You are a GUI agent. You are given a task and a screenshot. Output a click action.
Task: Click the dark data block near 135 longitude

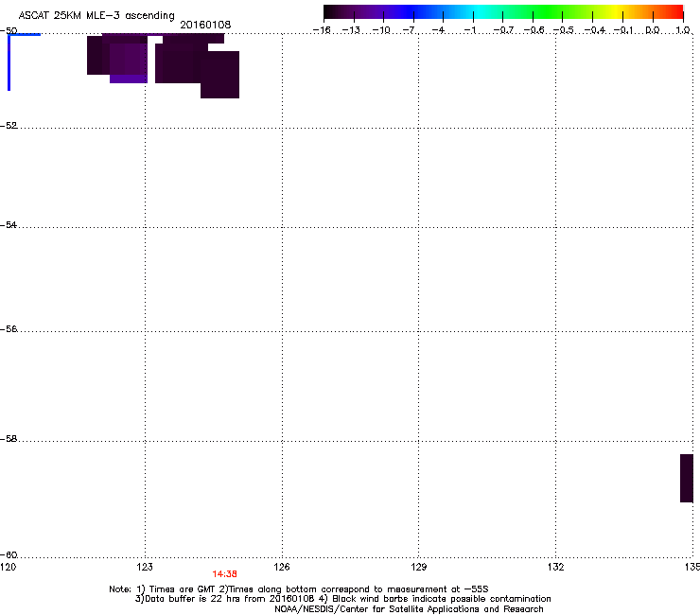tap(687, 478)
